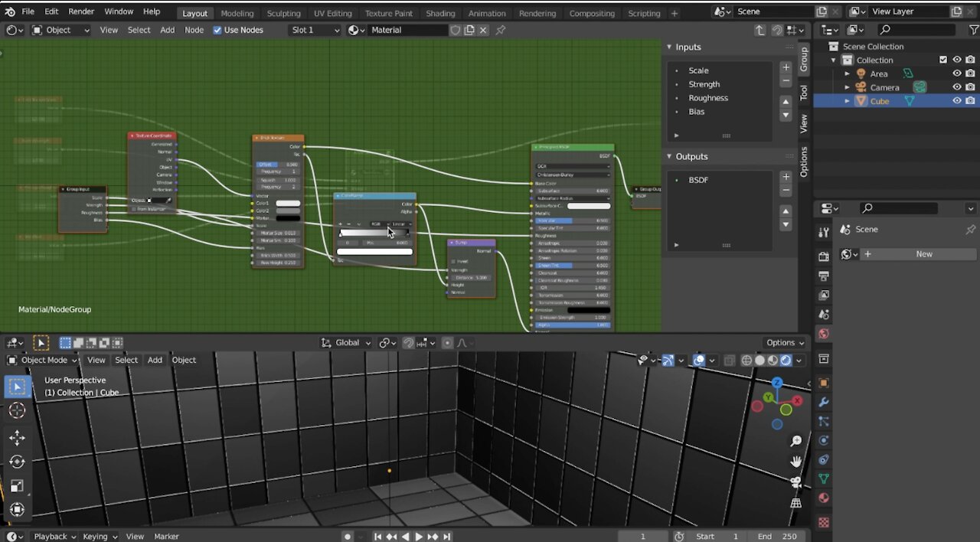980x542 pixels.
Task: Open the Object Data properties tab
Action: (x=824, y=478)
